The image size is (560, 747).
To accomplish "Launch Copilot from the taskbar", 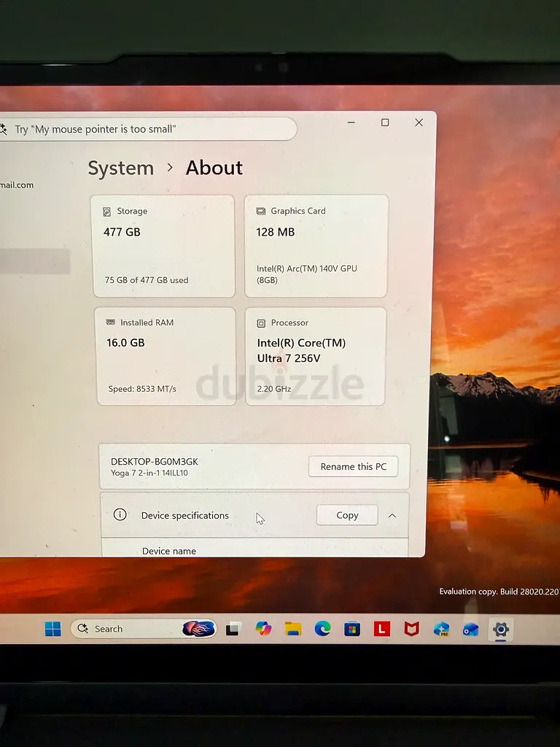I will tap(262, 629).
